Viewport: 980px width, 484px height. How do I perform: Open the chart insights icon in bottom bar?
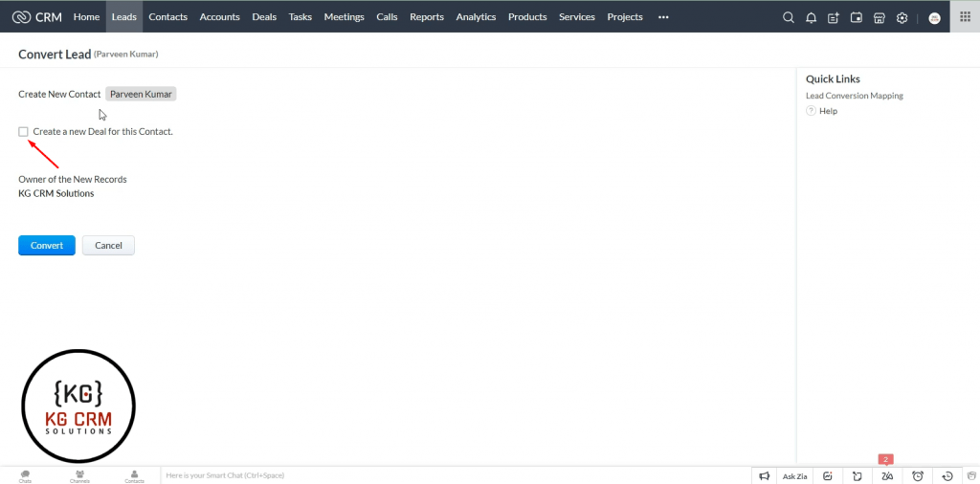(x=828, y=476)
